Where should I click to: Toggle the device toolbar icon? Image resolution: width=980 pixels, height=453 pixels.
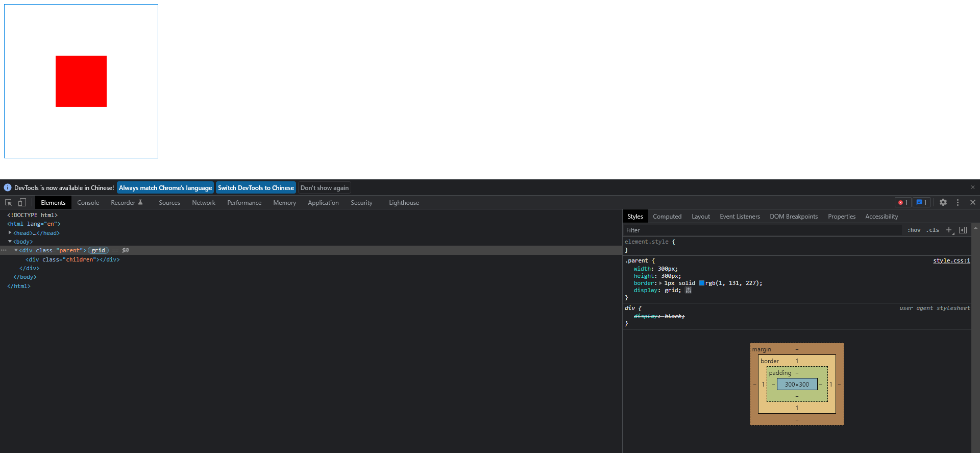[x=22, y=202]
